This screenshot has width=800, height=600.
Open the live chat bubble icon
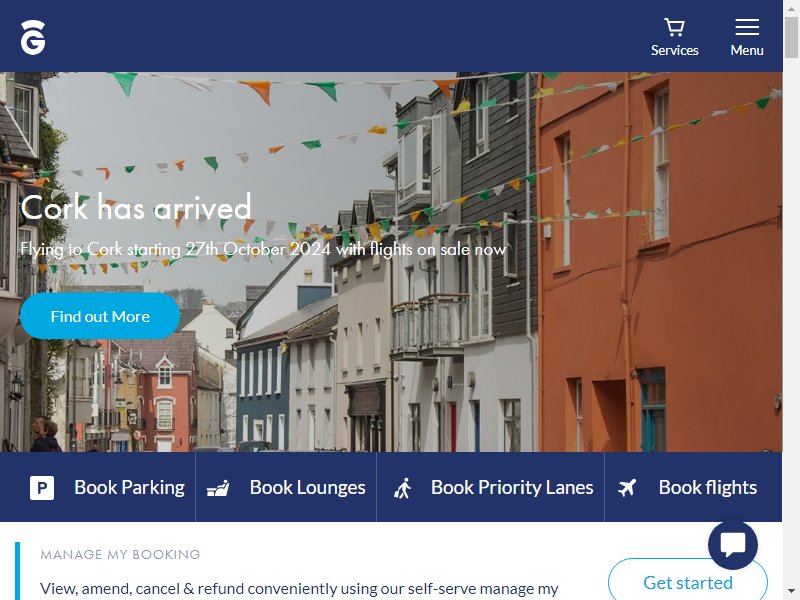[x=733, y=545]
